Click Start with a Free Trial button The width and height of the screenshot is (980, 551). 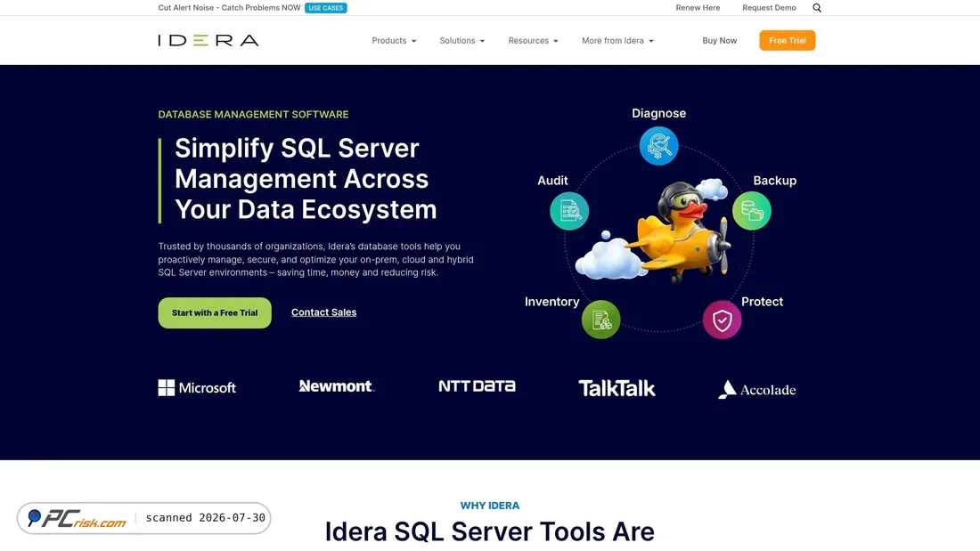click(x=215, y=313)
